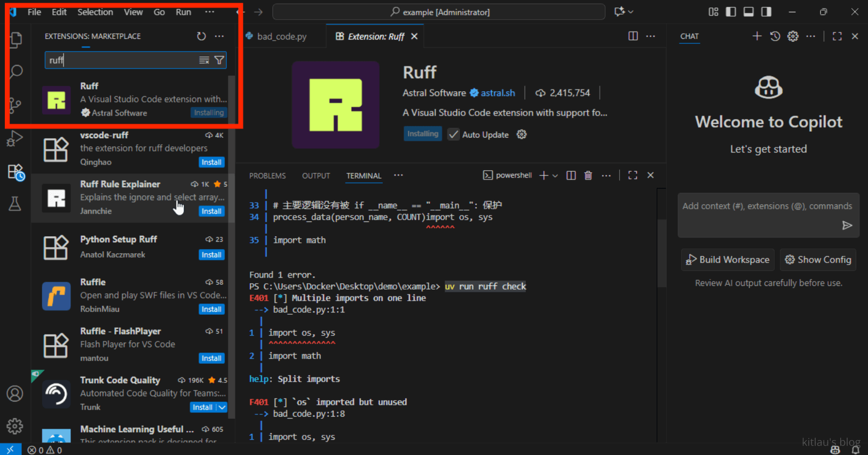Open the Source Control view
Viewport: 868px width, 455px height.
(15, 105)
